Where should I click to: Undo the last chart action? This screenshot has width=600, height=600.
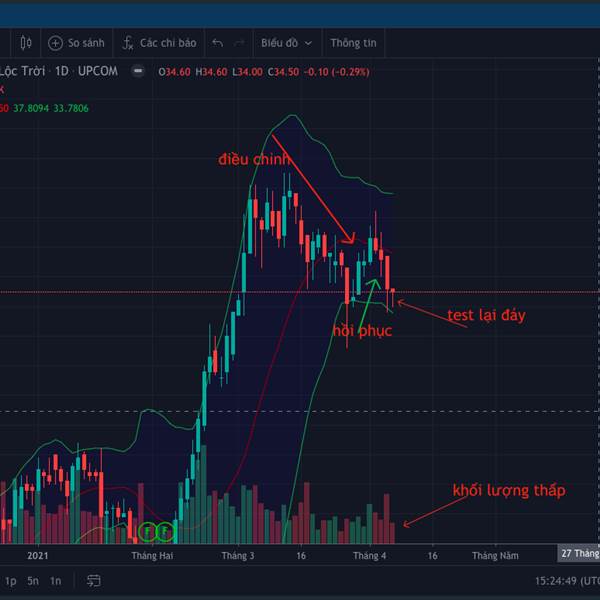(217, 43)
